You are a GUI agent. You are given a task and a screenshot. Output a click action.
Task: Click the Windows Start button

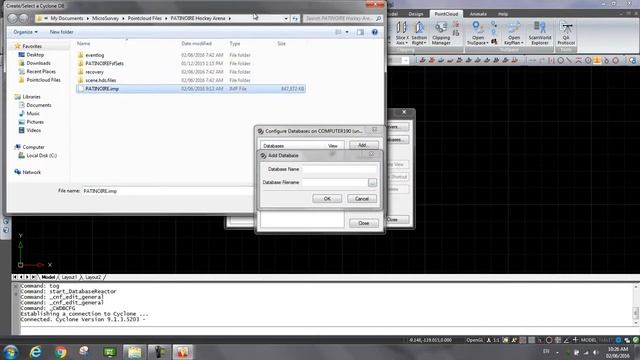11,351
